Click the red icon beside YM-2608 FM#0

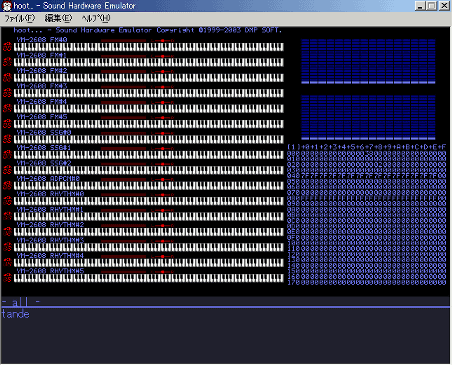(7, 46)
